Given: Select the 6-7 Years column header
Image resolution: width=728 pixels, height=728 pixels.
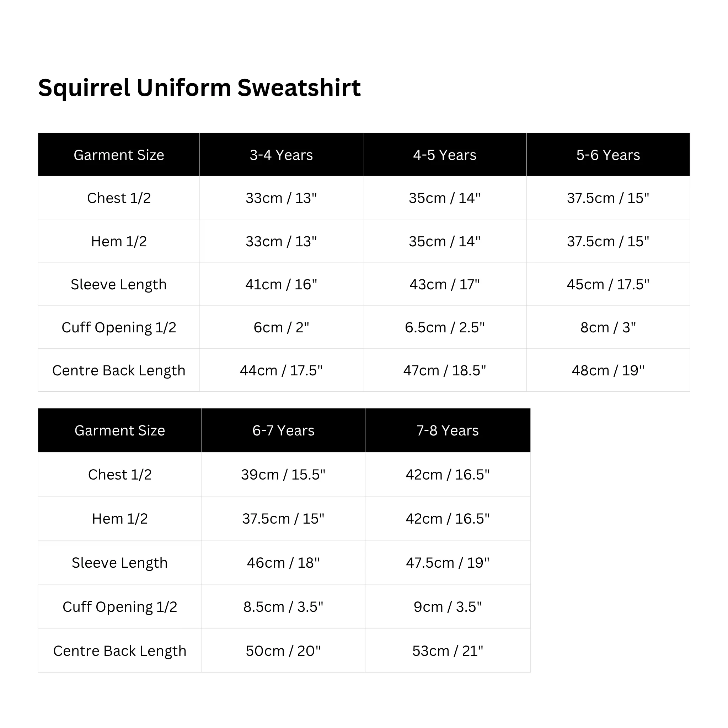Looking at the screenshot, I should (x=283, y=430).
